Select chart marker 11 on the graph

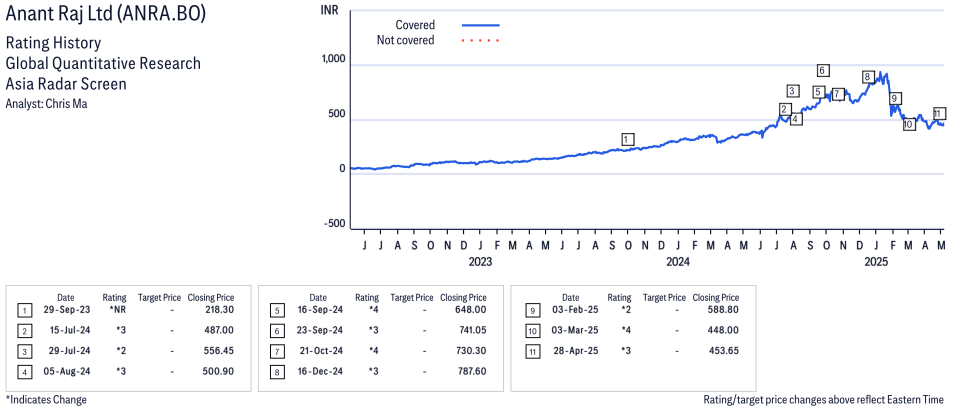pyautogui.click(x=939, y=113)
